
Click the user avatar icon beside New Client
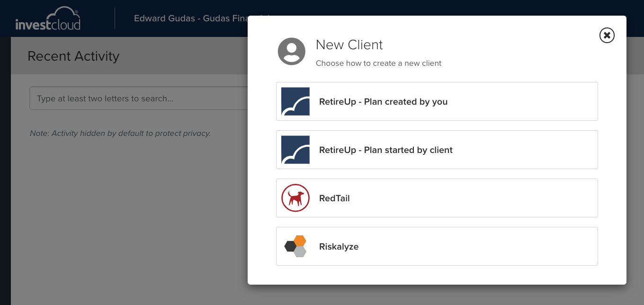[x=292, y=51]
